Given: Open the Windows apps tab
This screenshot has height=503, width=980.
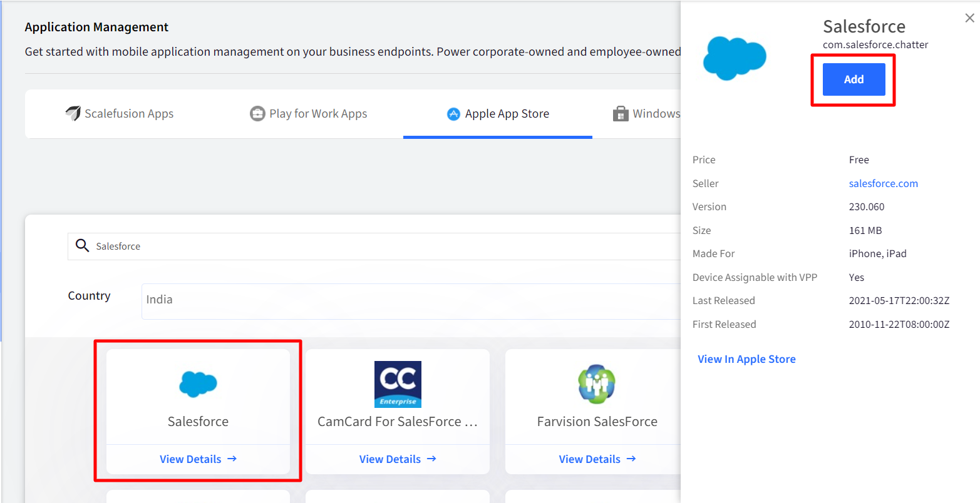Looking at the screenshot, I should [x=646, y=114].
